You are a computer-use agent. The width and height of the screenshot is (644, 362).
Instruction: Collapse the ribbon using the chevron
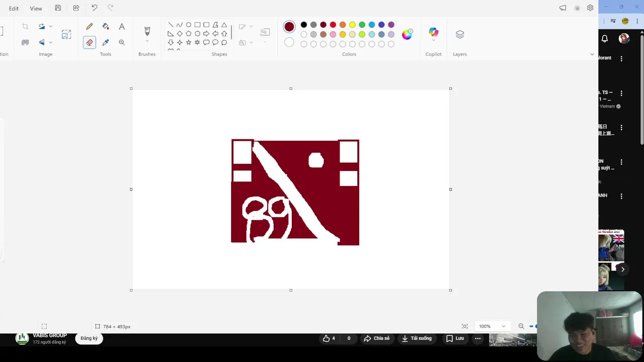tap(592, 54)
